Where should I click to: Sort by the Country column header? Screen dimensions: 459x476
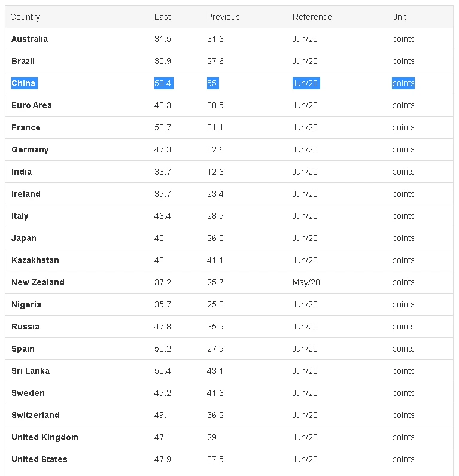click(25, 17)
